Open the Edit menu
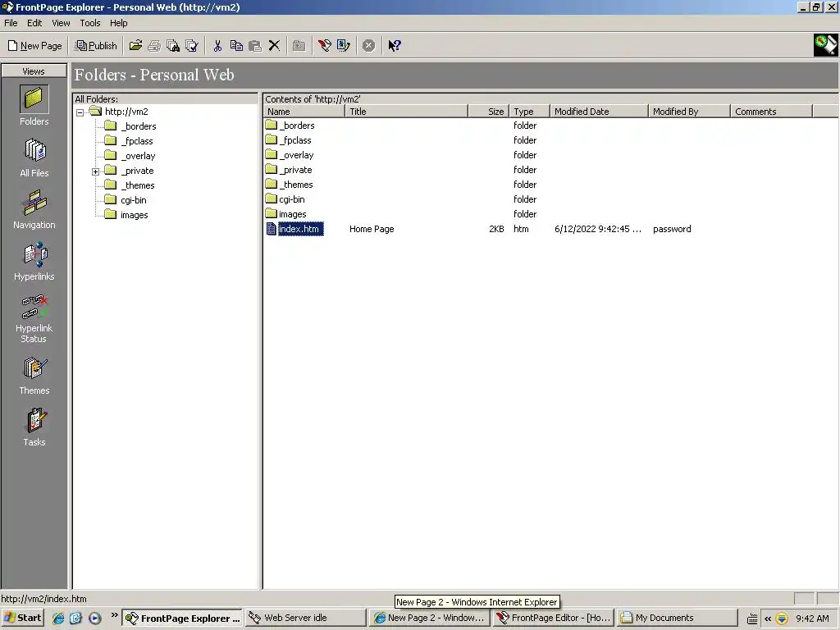 pyautogui.click(x=34, y=23)
